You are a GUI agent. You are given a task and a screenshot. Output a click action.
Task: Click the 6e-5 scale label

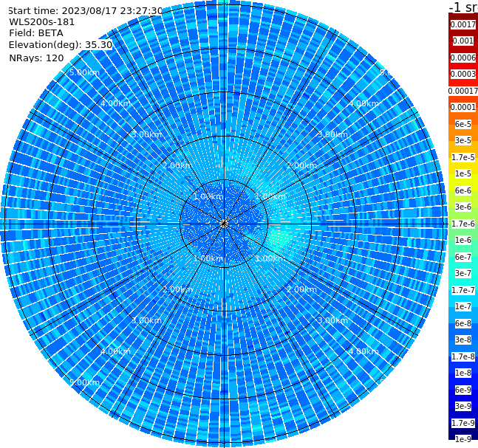point(463,124)
